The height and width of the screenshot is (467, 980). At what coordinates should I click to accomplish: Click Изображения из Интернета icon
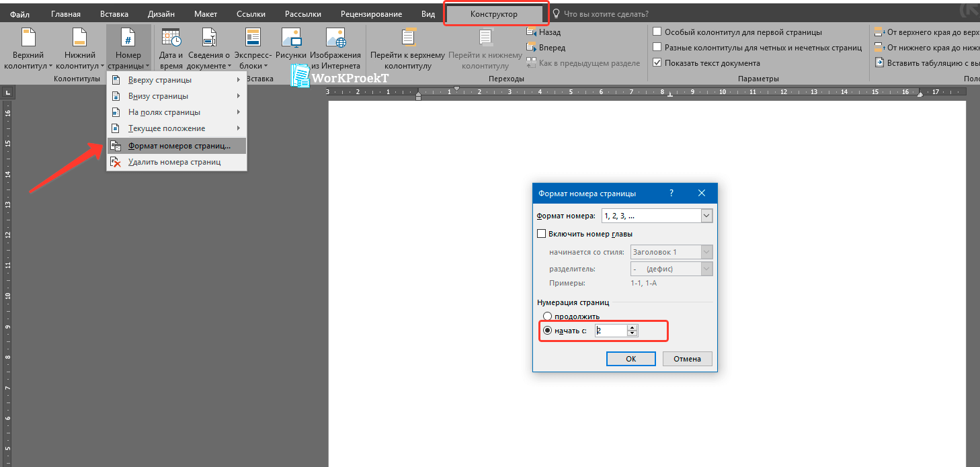pyautogui.click(x=335, y=38)
